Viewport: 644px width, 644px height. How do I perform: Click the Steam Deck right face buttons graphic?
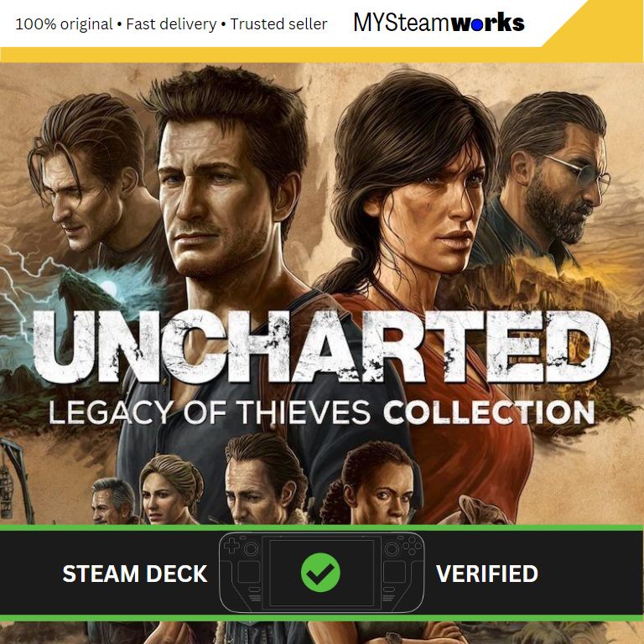[413, 545]
